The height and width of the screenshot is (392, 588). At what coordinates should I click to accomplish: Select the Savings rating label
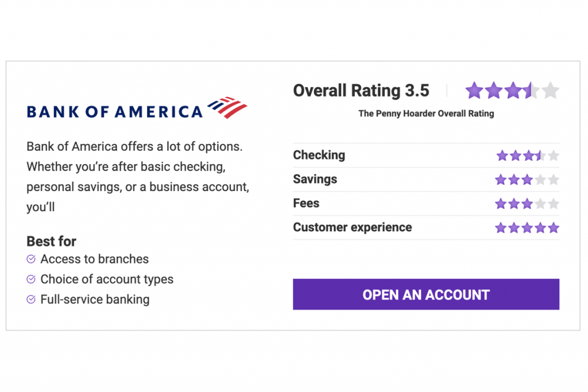click(x=315, y=179)
